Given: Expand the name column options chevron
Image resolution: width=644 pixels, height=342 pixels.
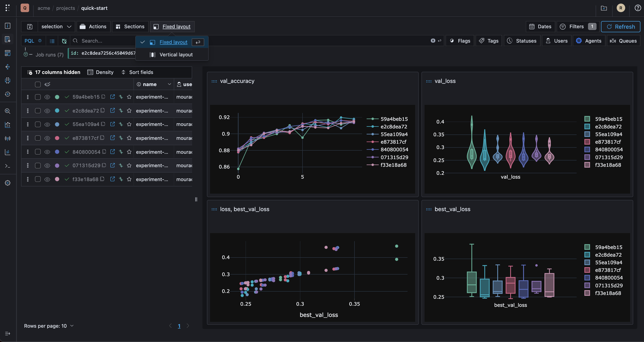Looking at the screenshot, I should click(x=169, y=84).
